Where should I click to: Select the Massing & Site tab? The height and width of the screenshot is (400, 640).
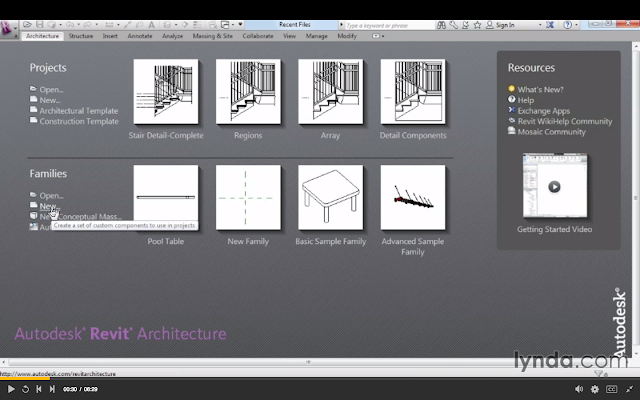pyautogui.click(x=213, y=36)
